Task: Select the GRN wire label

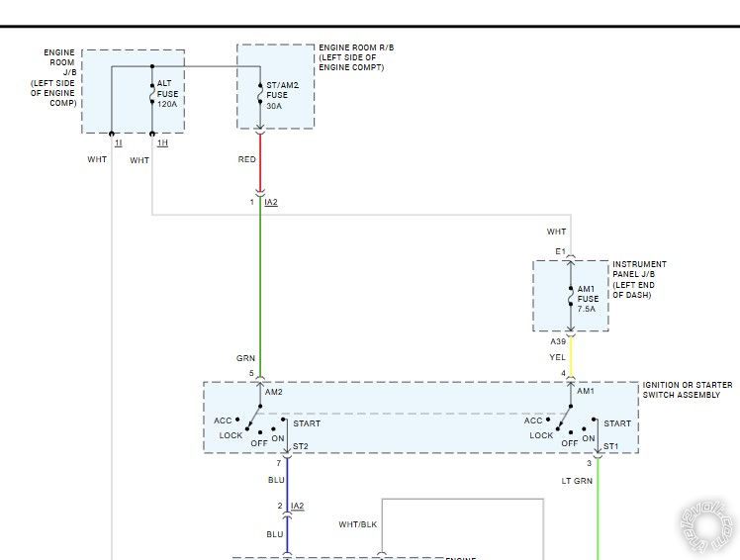Action: coord(245,358)
